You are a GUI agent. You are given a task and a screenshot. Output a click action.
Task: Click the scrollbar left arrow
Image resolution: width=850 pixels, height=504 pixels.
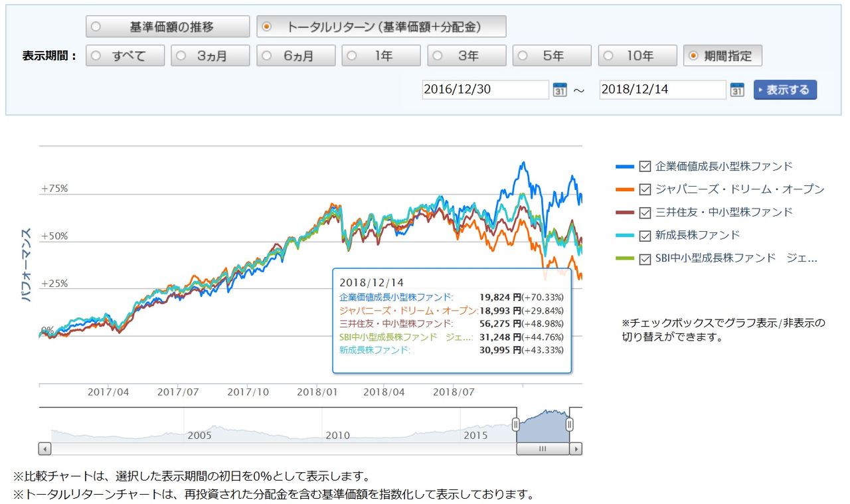coord(44,449)
